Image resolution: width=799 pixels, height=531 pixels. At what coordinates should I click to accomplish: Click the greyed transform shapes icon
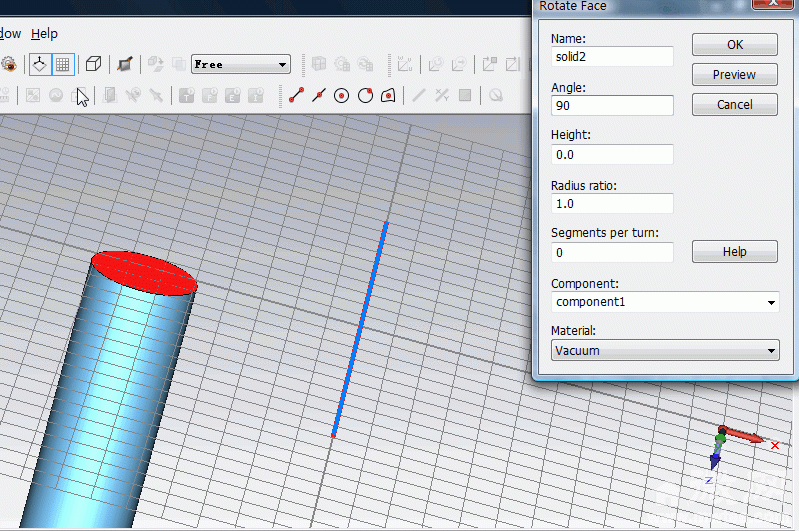pyautogui.click(x=155, y=64)
